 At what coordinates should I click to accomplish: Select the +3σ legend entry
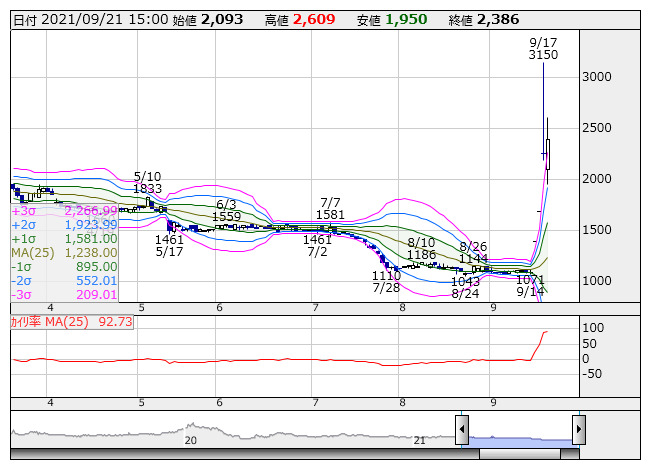click(64, 211)
